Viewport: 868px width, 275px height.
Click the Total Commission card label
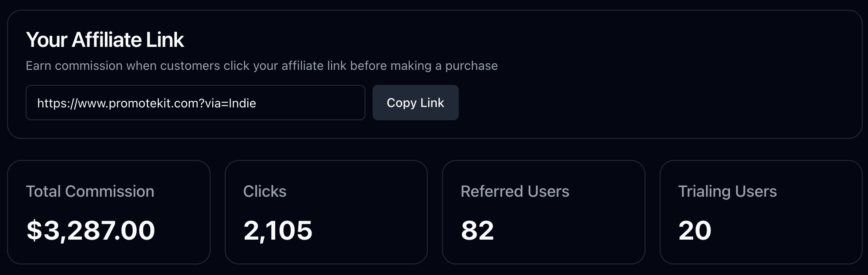pos(90,191)
